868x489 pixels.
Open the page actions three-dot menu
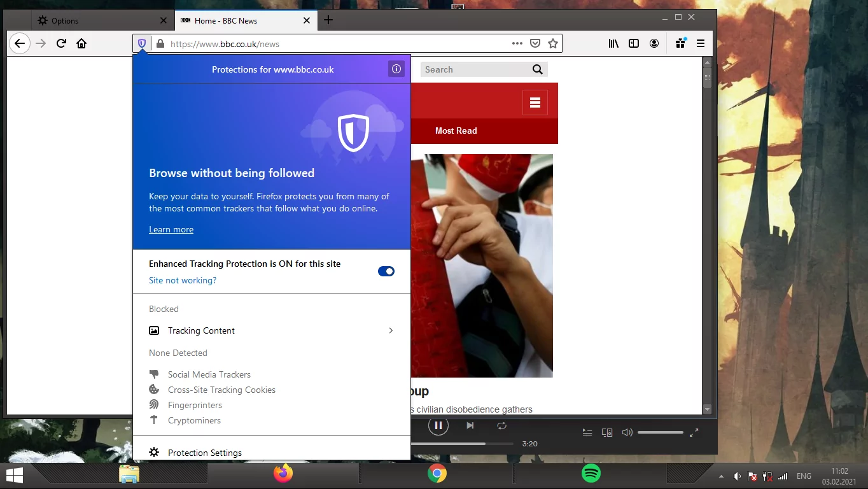[517, 43]
